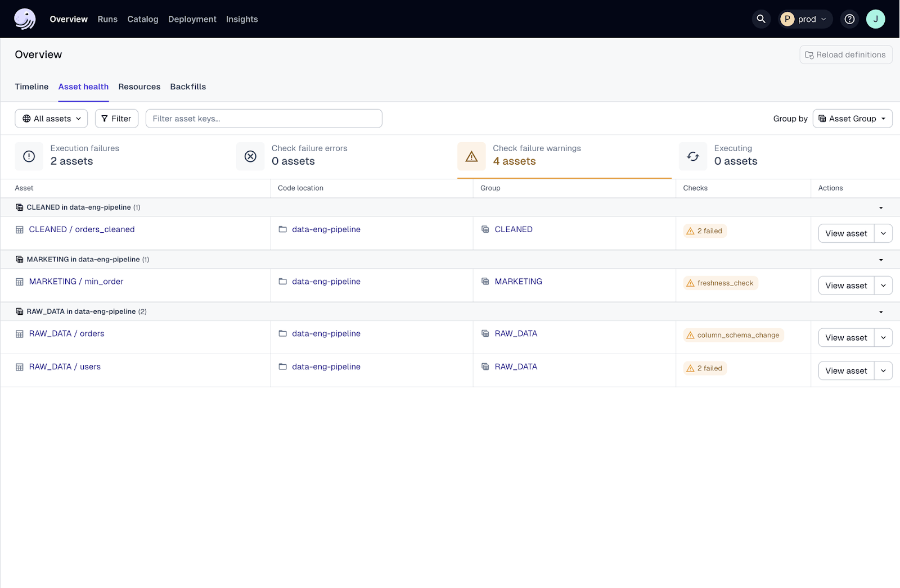Select the Asset health tab
The image size is (900, 588).
83,87
